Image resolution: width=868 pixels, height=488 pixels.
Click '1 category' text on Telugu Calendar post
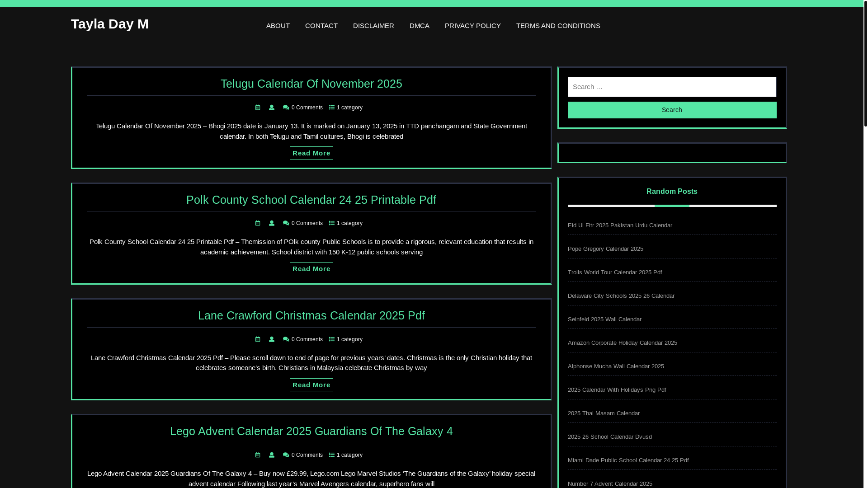point(349,108)
